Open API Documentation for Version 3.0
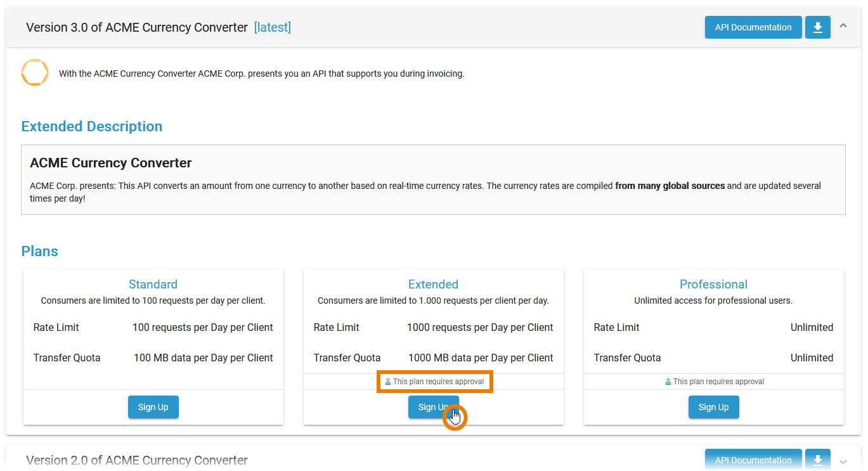 (753, 27)
